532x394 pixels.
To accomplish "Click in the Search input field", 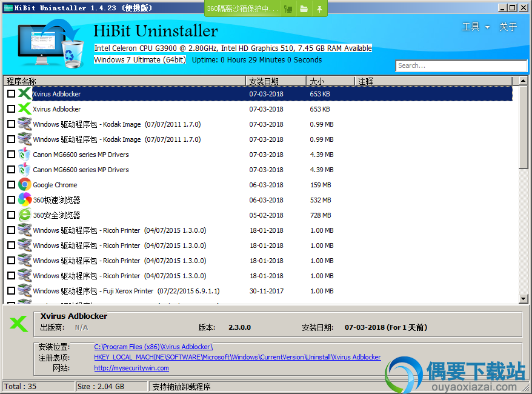I will coord(461,65).
